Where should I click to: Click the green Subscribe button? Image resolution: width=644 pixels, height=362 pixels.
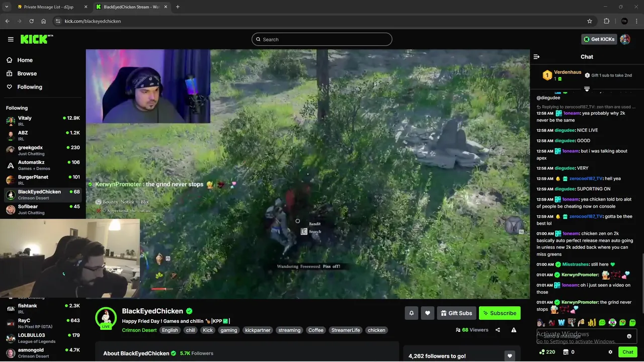(x=500, y=313)
